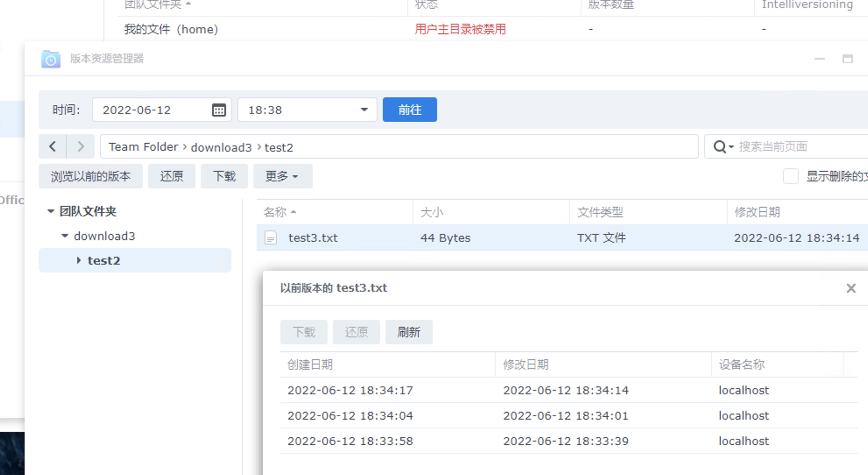Viewport: 868px width, 475px height.
Task: Click Team Folder in breadcrumb path
Action: pyautogui.click(x=144, y=147)
